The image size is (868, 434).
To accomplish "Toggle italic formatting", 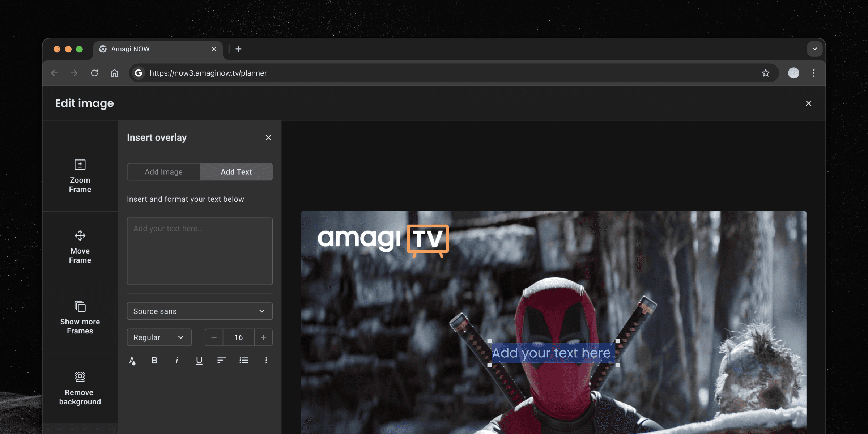I will [x=177, y=360].
